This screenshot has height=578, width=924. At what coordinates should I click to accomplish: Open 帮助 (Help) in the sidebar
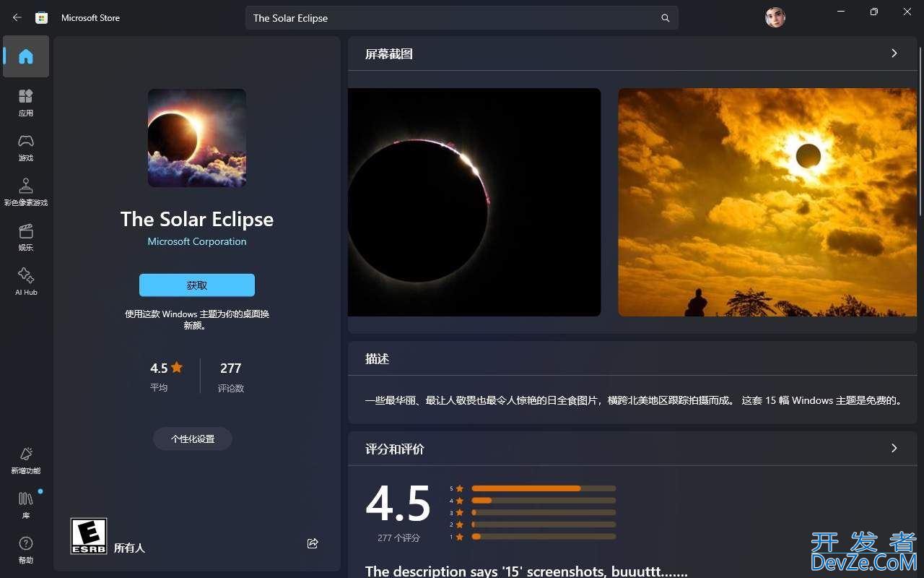click(26, 550)
